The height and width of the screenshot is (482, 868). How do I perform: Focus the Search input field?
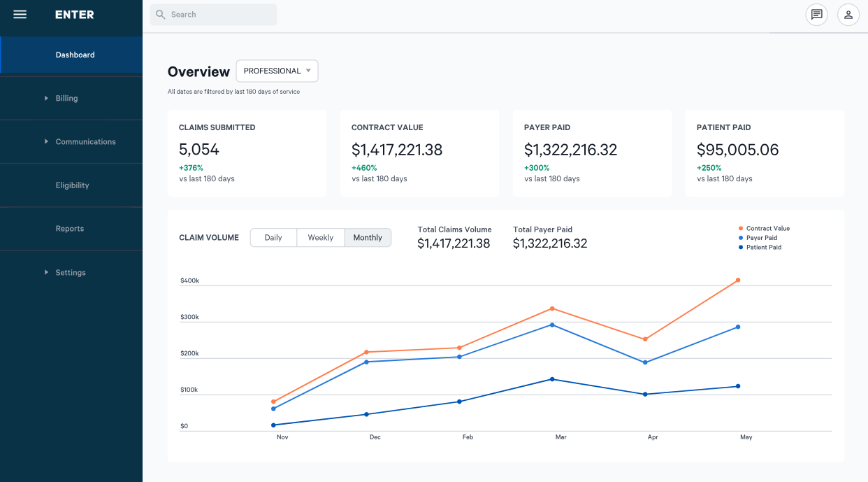[x=213, y=14]
